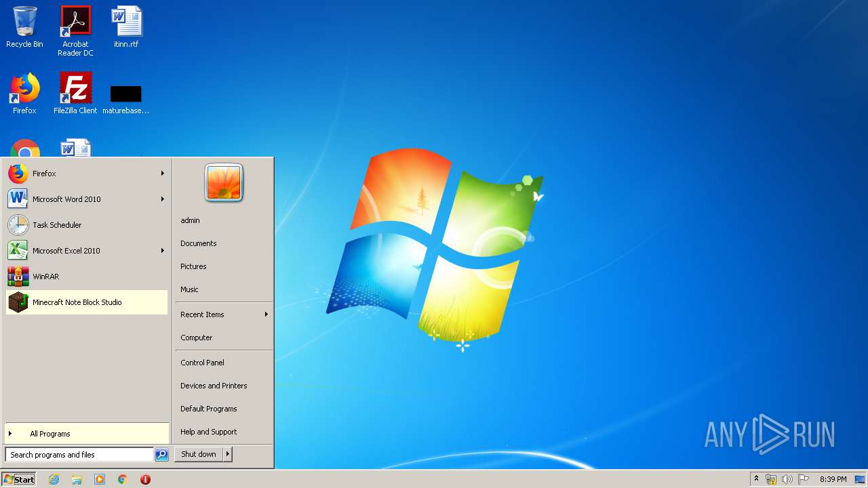
Task: Click the Microsoft Excel 2010 icon
Action: (18, 251)
